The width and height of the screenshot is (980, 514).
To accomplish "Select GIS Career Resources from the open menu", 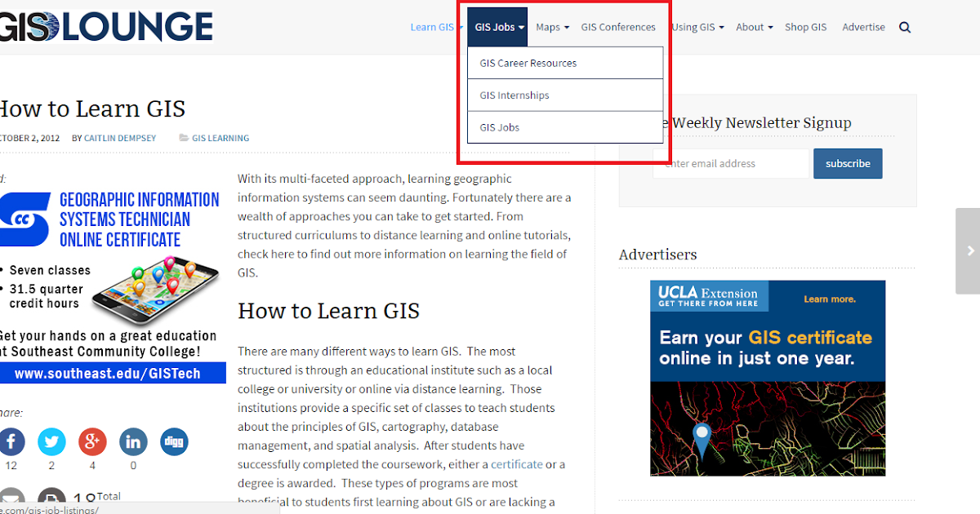I will (x=527, y=62).
